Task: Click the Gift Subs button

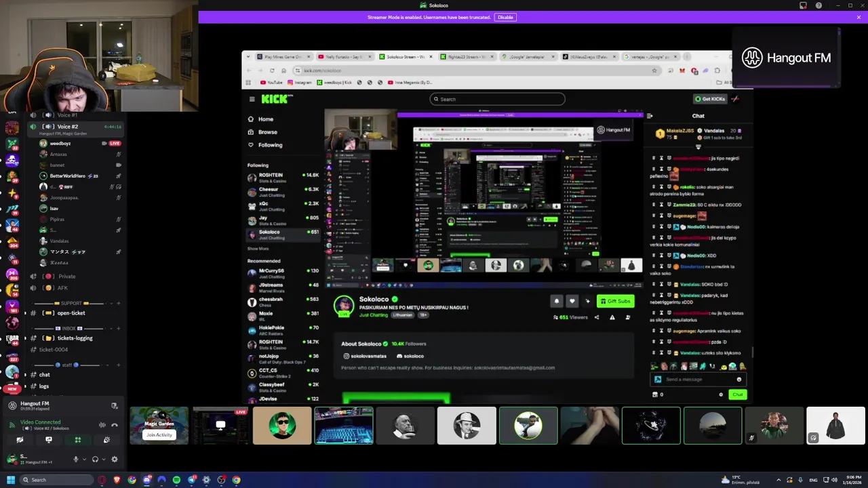Action: click(x=615, y=301)
